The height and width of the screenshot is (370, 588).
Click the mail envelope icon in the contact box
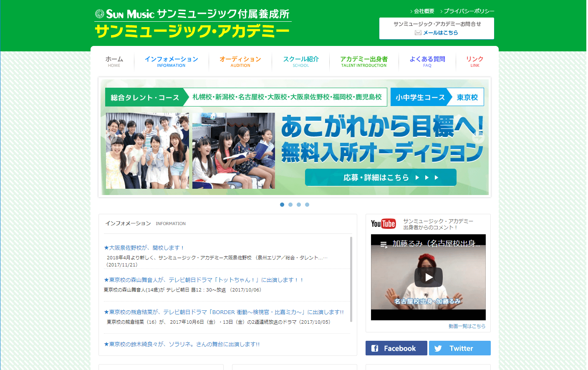[x=418, y=32]
